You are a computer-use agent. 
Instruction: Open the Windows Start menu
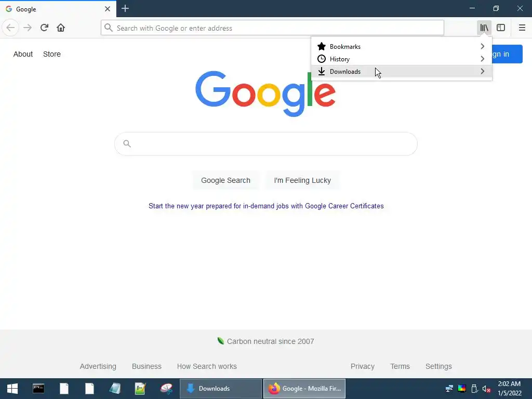[x=12, y=389]
